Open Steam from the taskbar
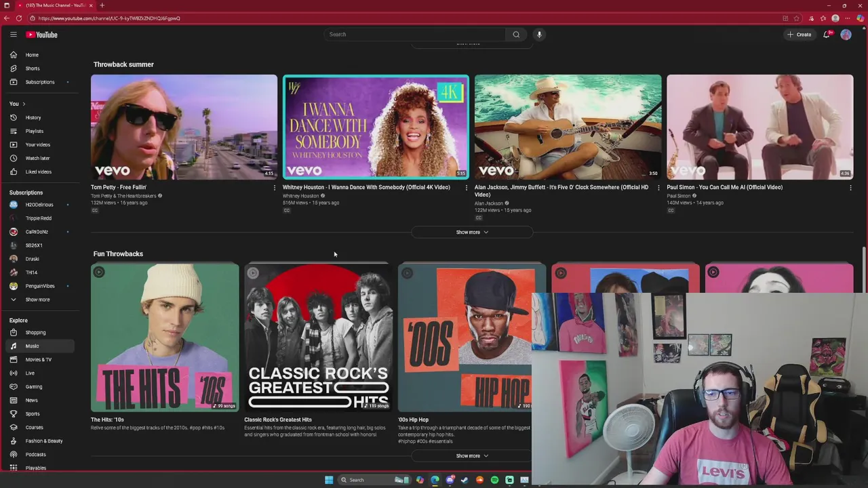 465,480
